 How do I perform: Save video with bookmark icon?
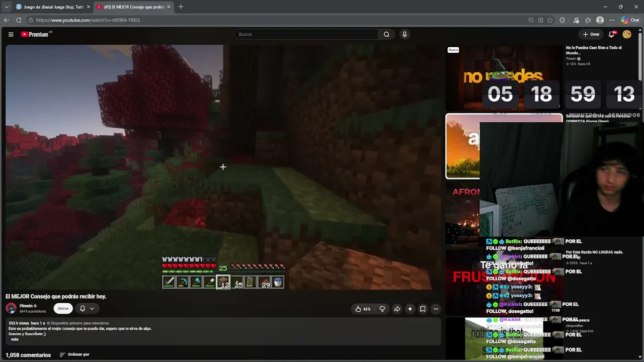pyautogui.click(x=423, y=309)
